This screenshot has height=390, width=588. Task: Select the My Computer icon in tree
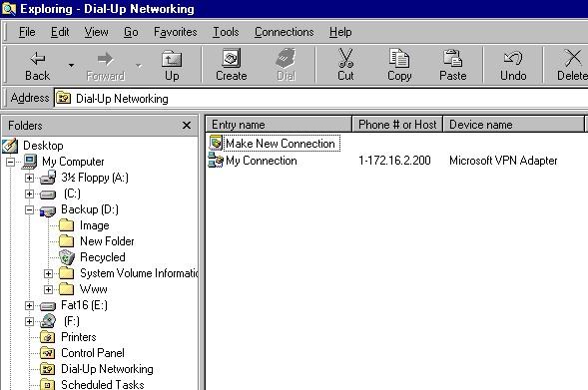click(x=30, y=162)
